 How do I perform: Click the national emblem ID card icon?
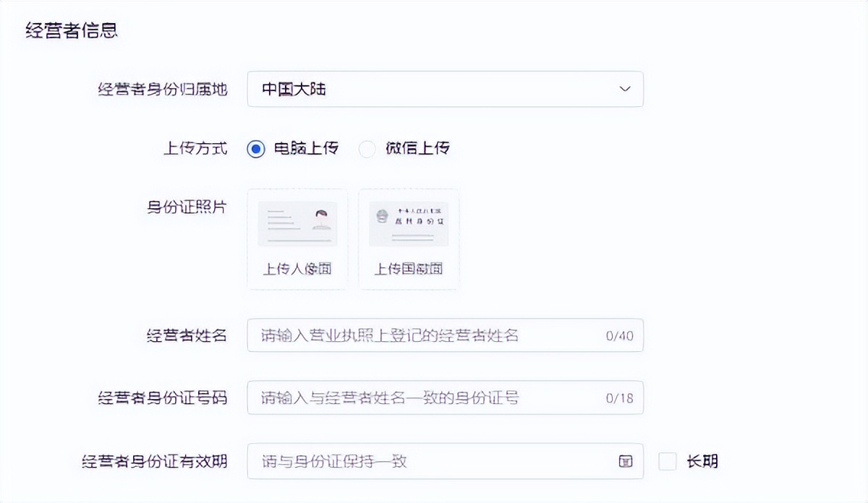[x=409, y=224]
